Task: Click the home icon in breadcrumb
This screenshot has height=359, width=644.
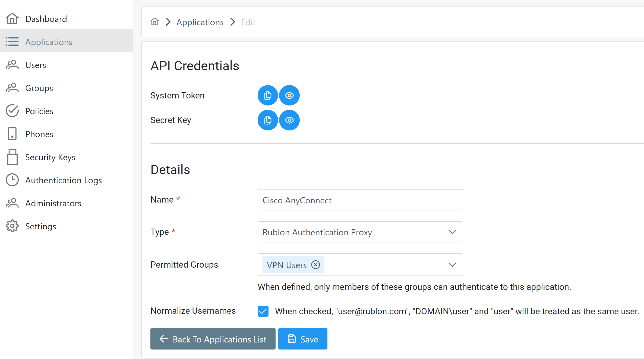Action: click(155, 22)
